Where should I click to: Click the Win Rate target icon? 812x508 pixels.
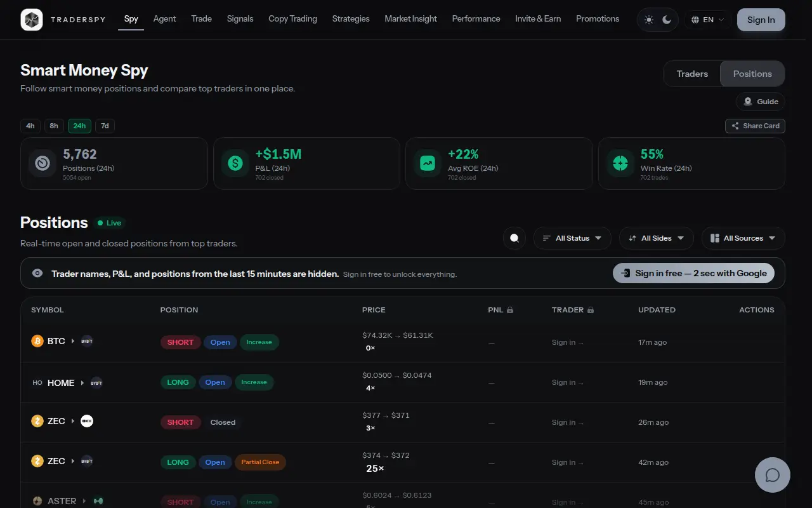[x=620, y=163]
